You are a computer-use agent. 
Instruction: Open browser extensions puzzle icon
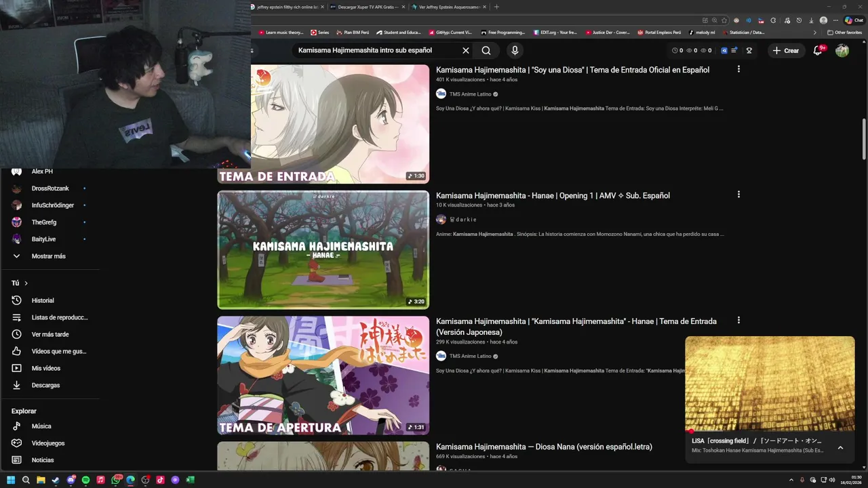point(773,20)
